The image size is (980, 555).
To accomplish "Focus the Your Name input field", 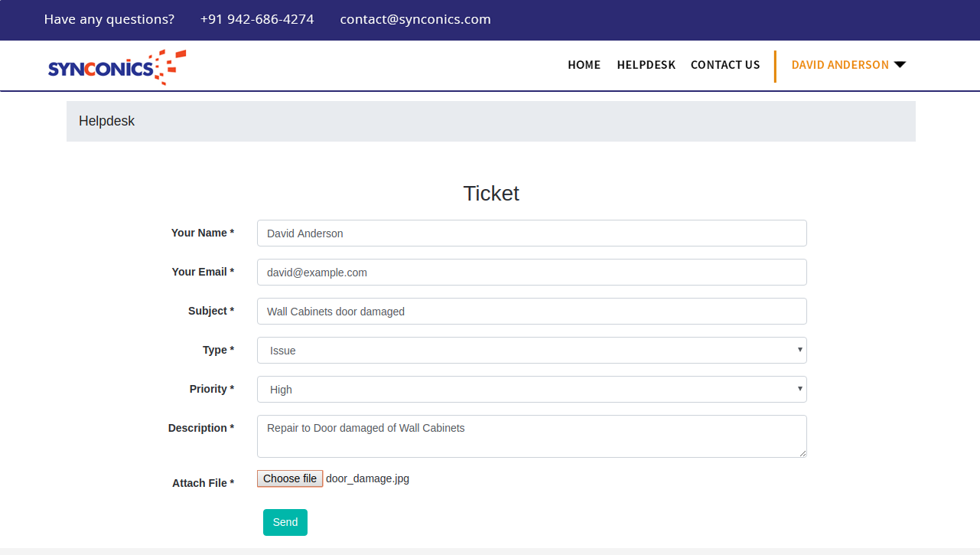I will pyautogui.click(x=531, y=233).
